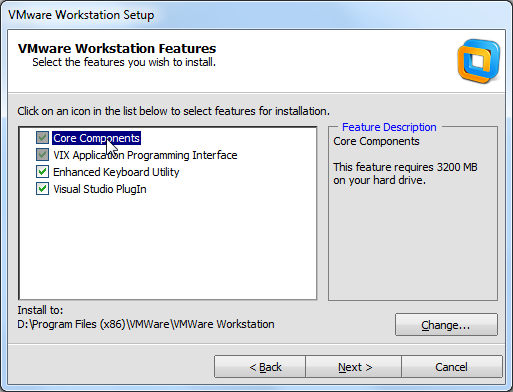The image size is (513, 392).
Task: Click the D:\Program Files install path text
Action: coord(146,324)
